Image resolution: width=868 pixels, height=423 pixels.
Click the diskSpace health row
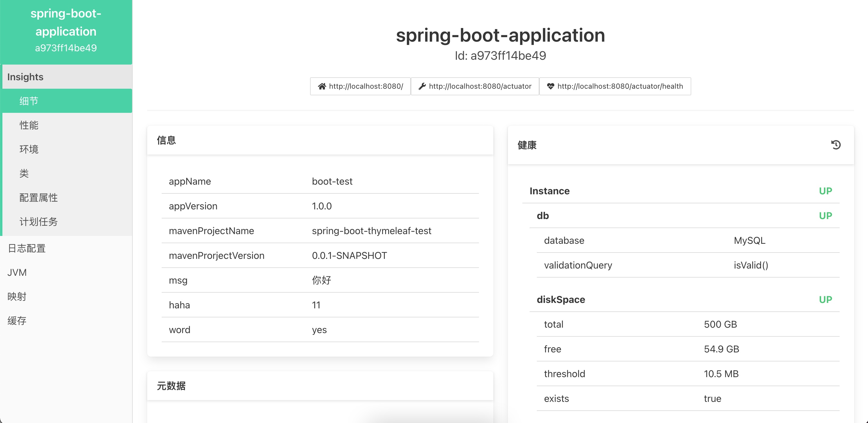561,300
